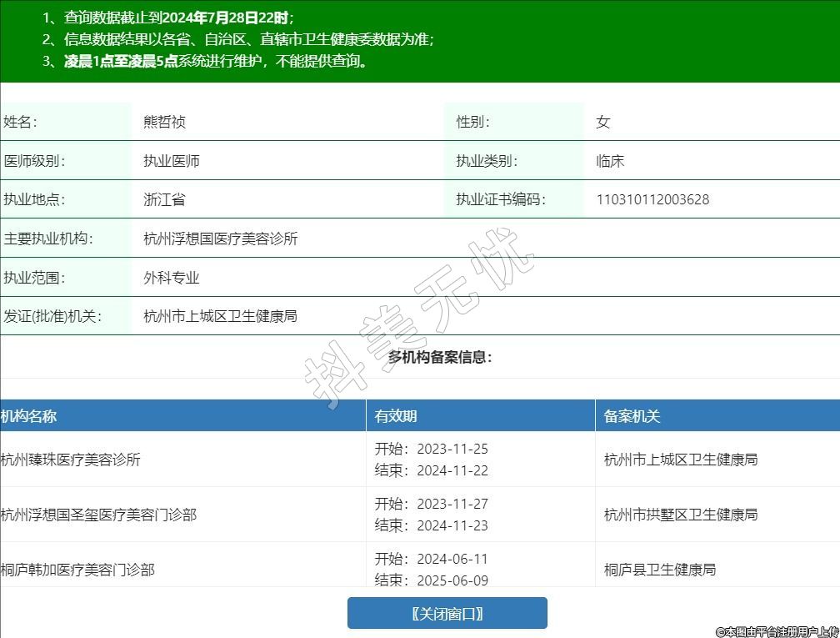Click the start date 2023-11-25
This screenshot has width=840, height=638.
coord(452,449)
